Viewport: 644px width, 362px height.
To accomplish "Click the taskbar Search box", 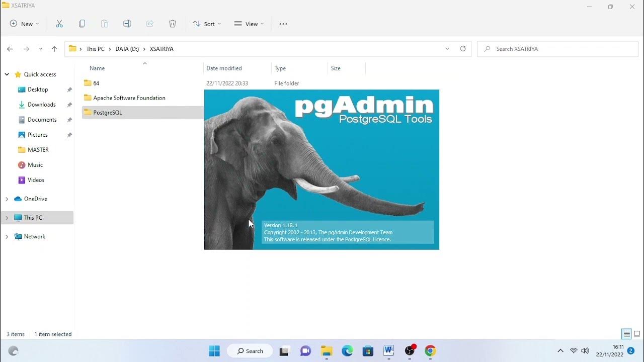I will [250, 351].
